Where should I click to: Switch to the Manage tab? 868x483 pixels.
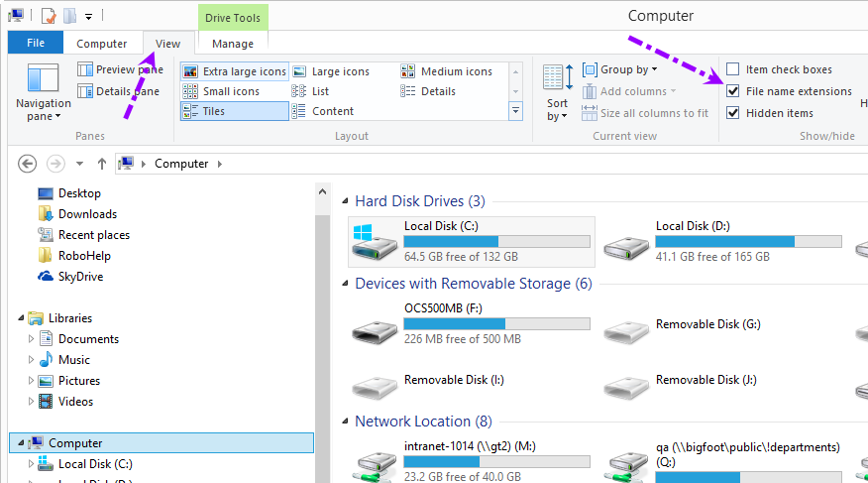[x=233, y=44]
